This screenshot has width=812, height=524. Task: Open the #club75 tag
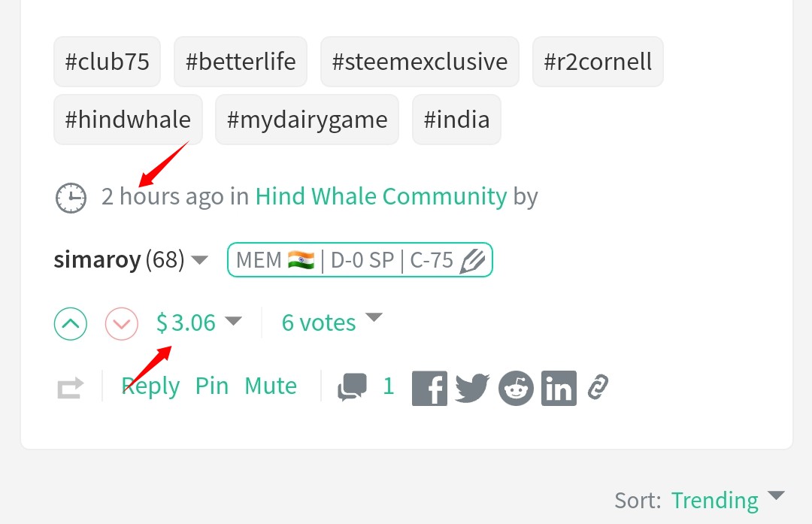coord(108,62)
